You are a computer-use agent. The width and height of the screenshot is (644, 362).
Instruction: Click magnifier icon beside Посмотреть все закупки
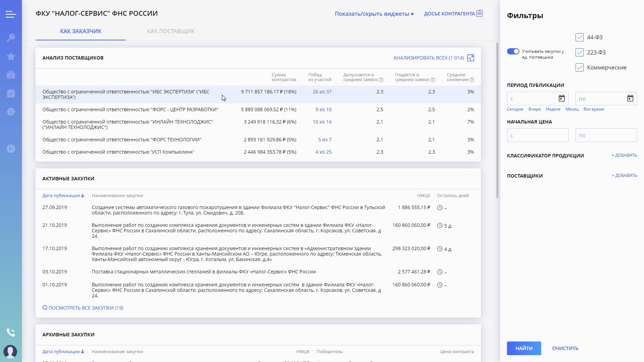click(45, 308)
